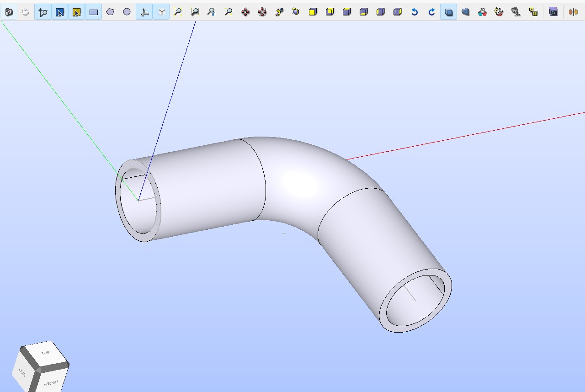Click the Dump view camera icon
The image size is (585, 392).
pyautogui.click(x=9, y=12)
